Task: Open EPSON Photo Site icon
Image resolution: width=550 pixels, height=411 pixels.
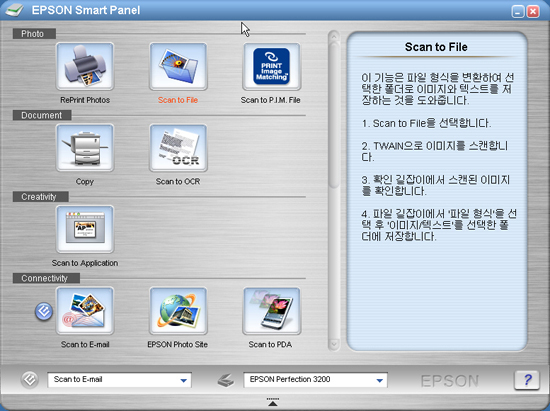Action: pos(178,311)
